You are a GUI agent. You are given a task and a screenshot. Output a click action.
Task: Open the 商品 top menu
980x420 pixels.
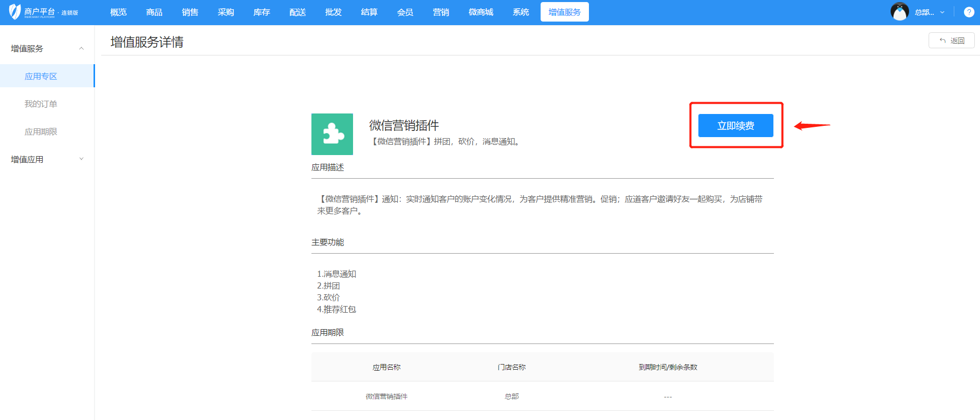click(x=154, y=12)
